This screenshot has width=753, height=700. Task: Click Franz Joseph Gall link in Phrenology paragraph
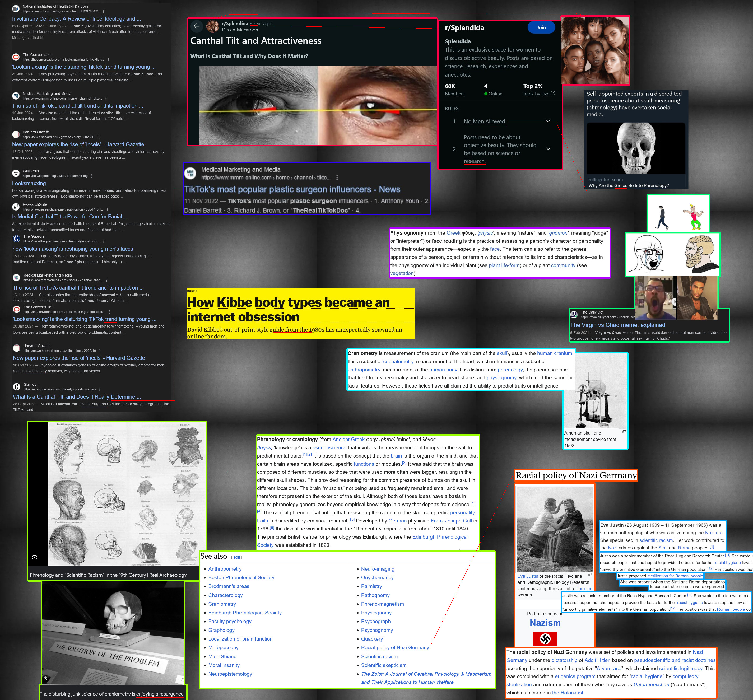point(451,521)
